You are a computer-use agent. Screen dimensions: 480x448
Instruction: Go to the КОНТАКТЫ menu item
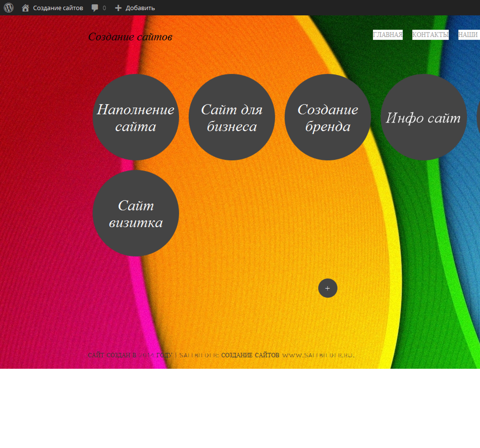[430, 35]
